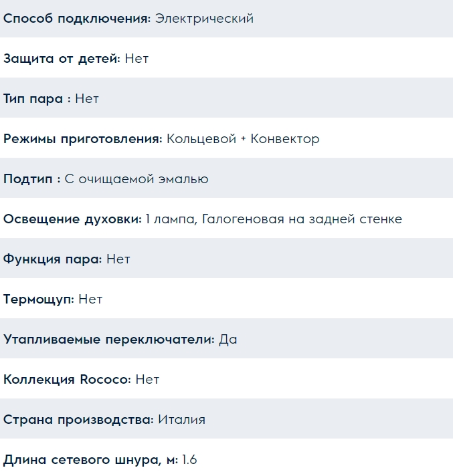Click the value 'Электрический'
This screenshot has height=476, width=453.
click(204, 19)
